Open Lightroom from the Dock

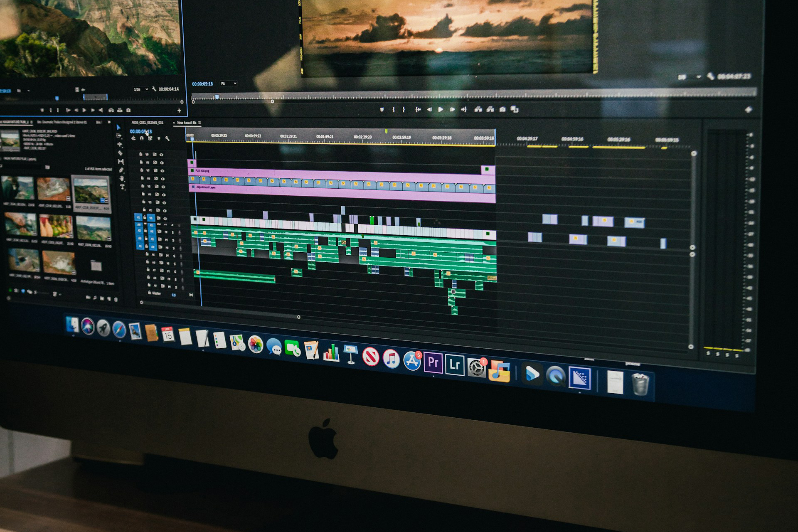click(454, 365)
